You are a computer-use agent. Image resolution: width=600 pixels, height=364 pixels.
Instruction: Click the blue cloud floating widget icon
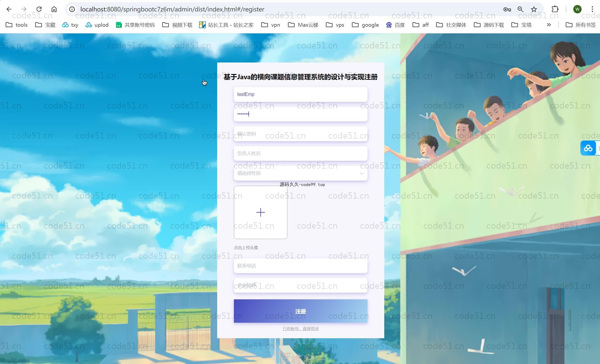(588, 148)
